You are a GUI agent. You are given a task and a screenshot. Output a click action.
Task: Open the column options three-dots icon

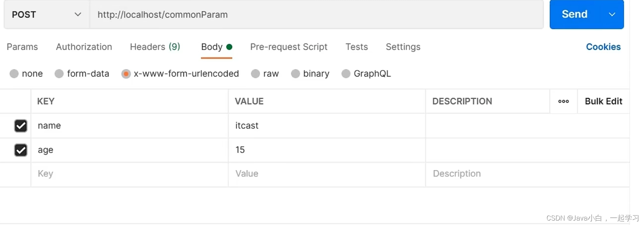point(563,101)
